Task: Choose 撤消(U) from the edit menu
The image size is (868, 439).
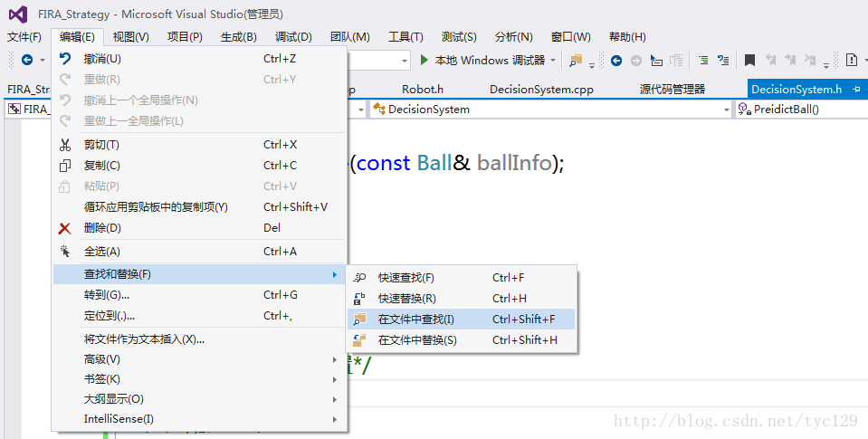Action: point(199,59)
